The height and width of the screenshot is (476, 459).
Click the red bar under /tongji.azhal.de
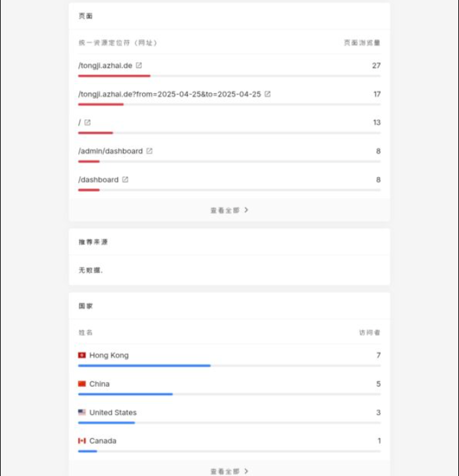tap(114, 76)
